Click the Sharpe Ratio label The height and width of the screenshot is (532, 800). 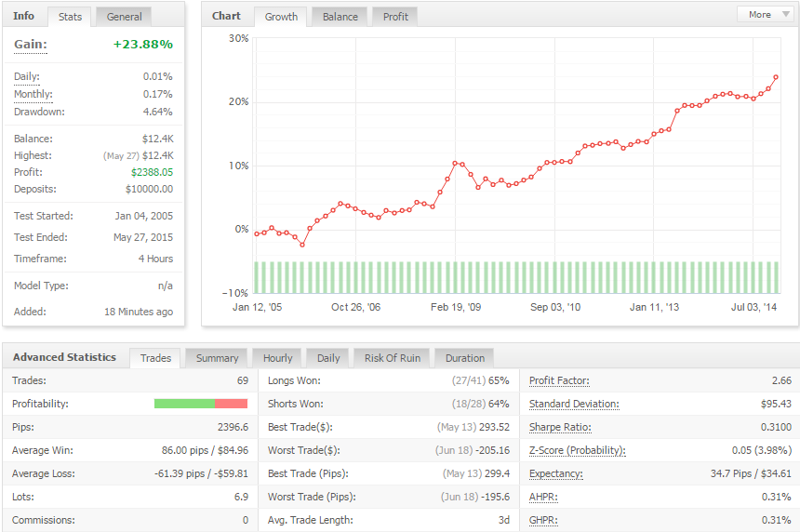tap(560, 427)
